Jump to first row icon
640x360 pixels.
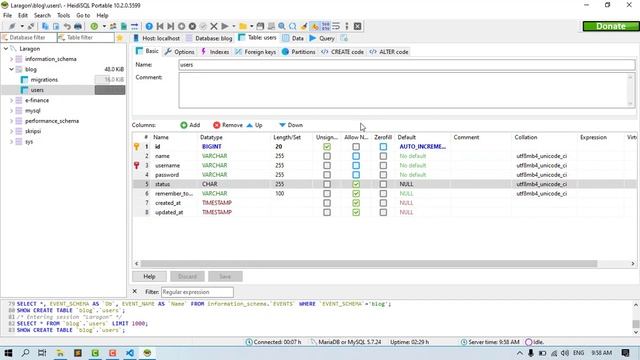tap(160, 26)
